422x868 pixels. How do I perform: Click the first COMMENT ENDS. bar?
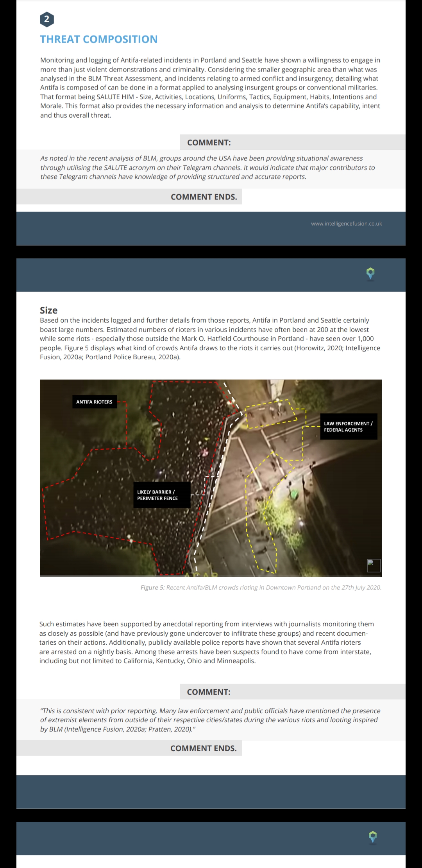(129, 197)
